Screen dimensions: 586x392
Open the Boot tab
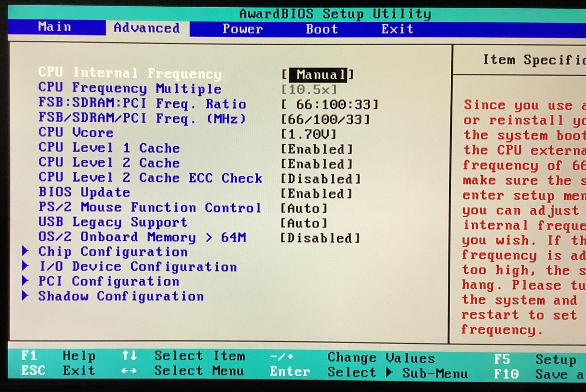(x=322, y=29)
